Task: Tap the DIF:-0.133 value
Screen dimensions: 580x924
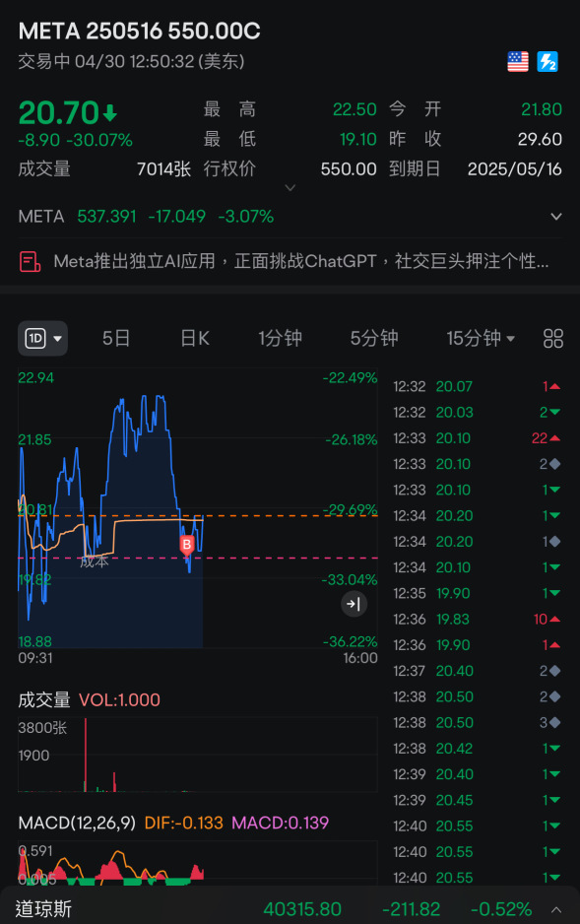Action: point(184,824)
